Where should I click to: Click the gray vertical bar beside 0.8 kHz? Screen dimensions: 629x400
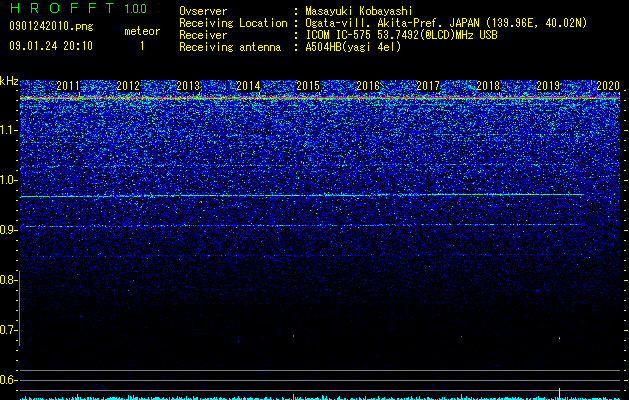pos(19,308)
